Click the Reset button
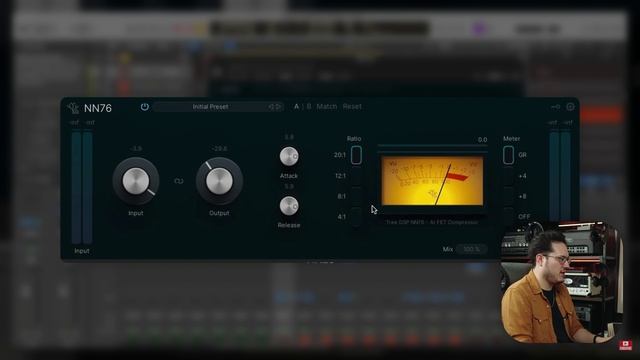Image resolution: width=640 pixels, height=360 pixels. tap(352, 107)
